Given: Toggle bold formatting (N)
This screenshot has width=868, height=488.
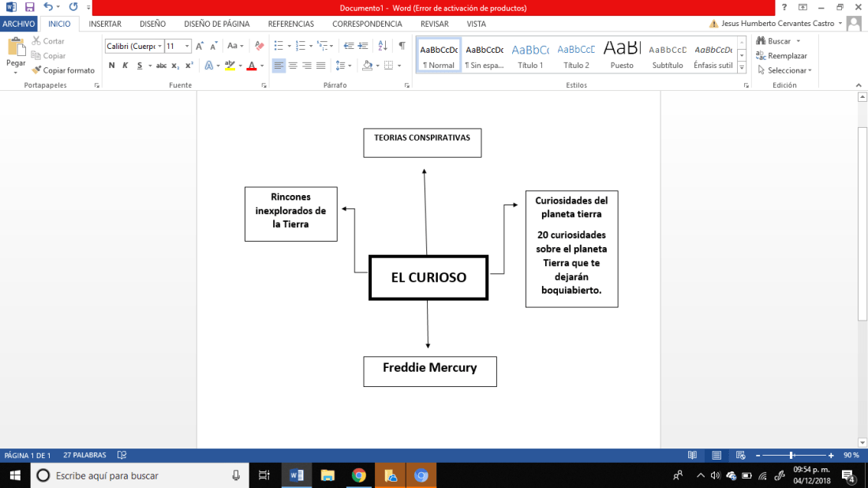Looking at the screenshot, I should 111,66.
